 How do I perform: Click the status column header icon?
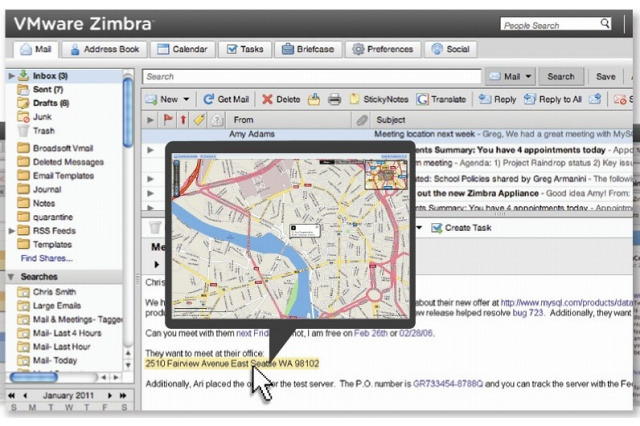[x=217, y=120]
